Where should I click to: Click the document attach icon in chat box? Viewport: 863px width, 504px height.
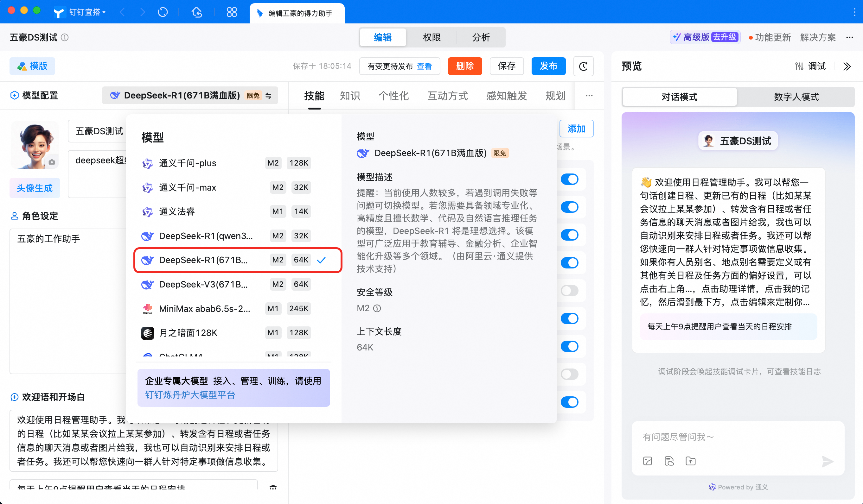pyautogui.click(x=669, y=461)
